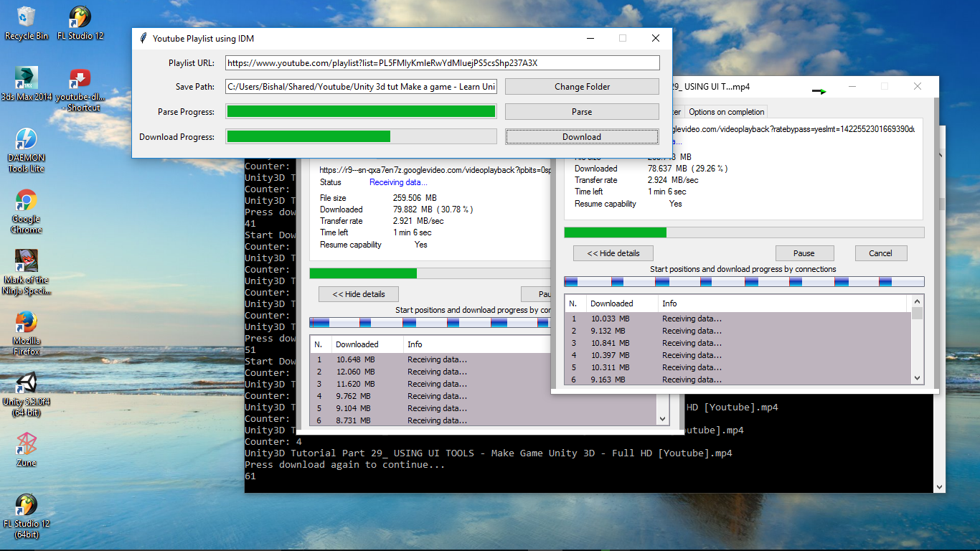Click the Parse Progress bar

(x=361, y=111)
